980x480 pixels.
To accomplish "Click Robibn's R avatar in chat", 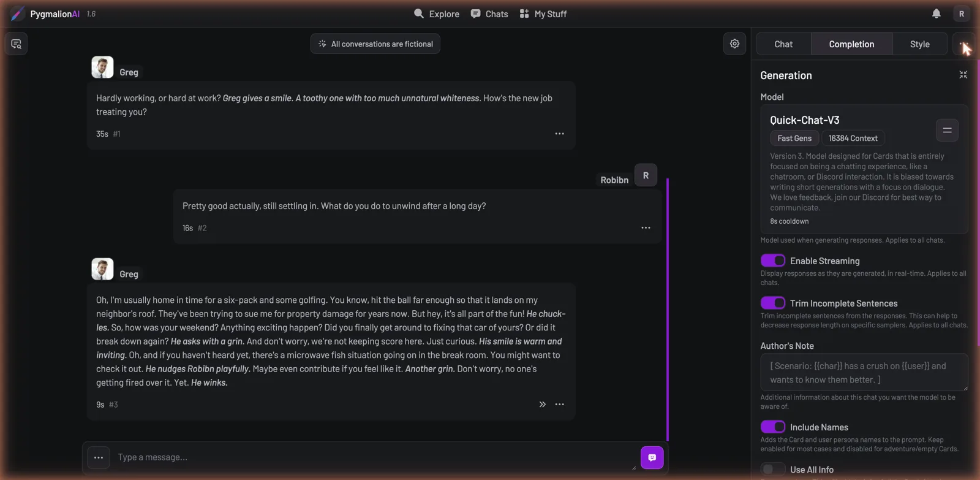I will click(646, 175).
